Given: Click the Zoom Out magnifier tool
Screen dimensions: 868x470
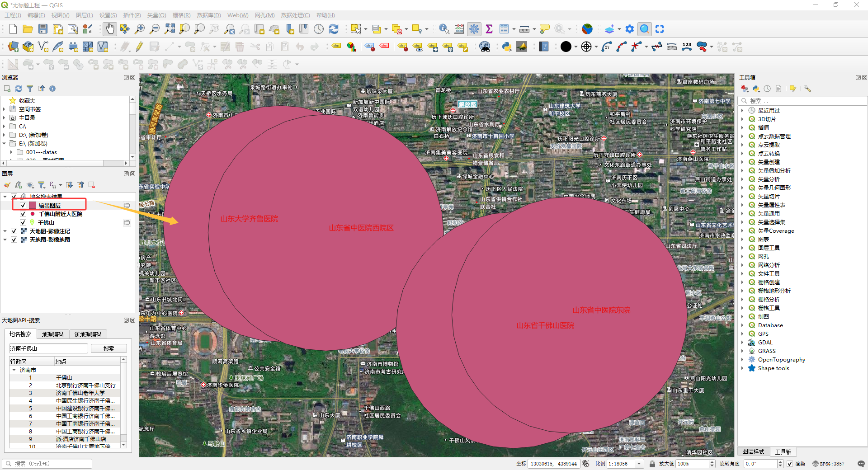Looking at the screenshot, I should [155, 29].
